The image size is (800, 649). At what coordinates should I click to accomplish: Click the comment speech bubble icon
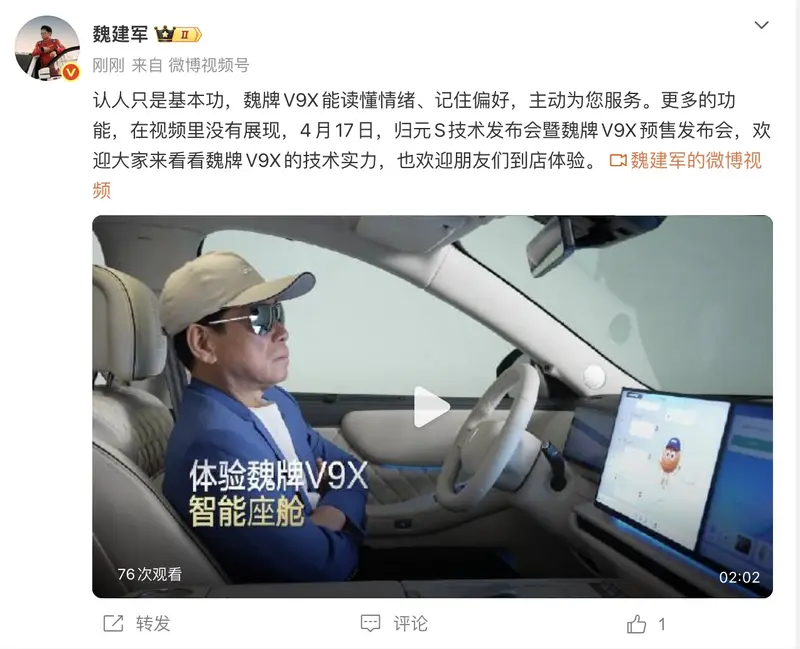[x=370, y=623]
